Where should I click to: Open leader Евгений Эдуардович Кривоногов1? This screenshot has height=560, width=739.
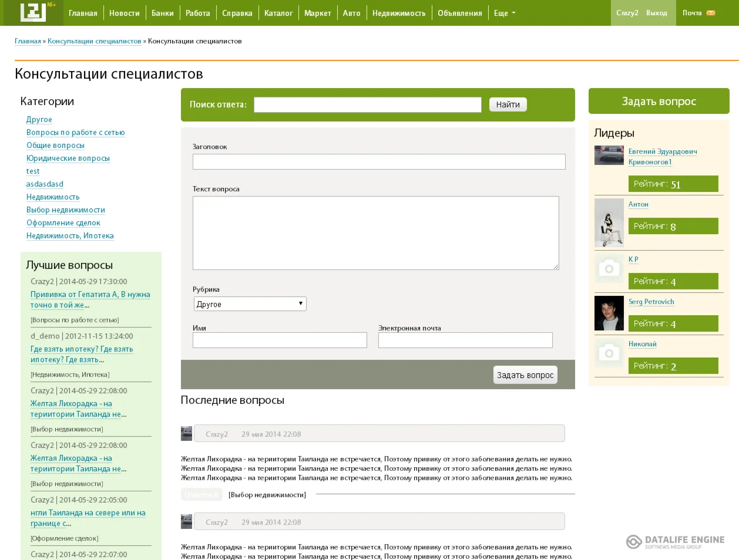click(x=663, y=156)
